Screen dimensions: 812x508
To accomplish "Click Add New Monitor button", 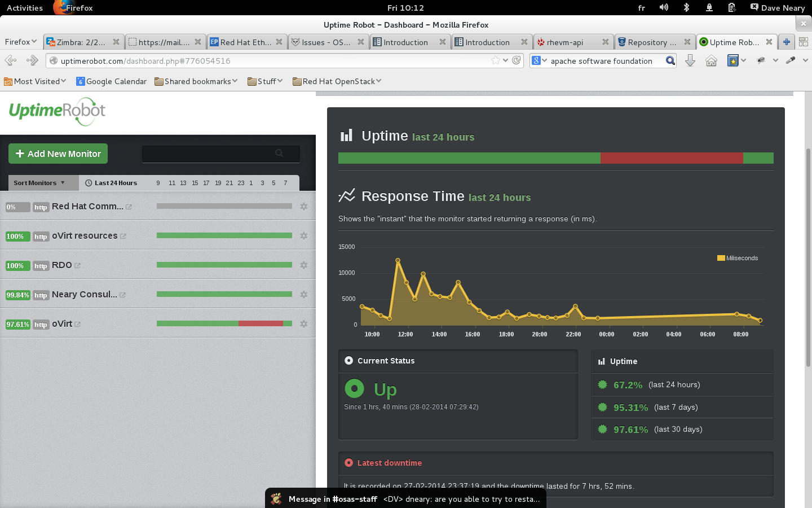I will 58,154.
